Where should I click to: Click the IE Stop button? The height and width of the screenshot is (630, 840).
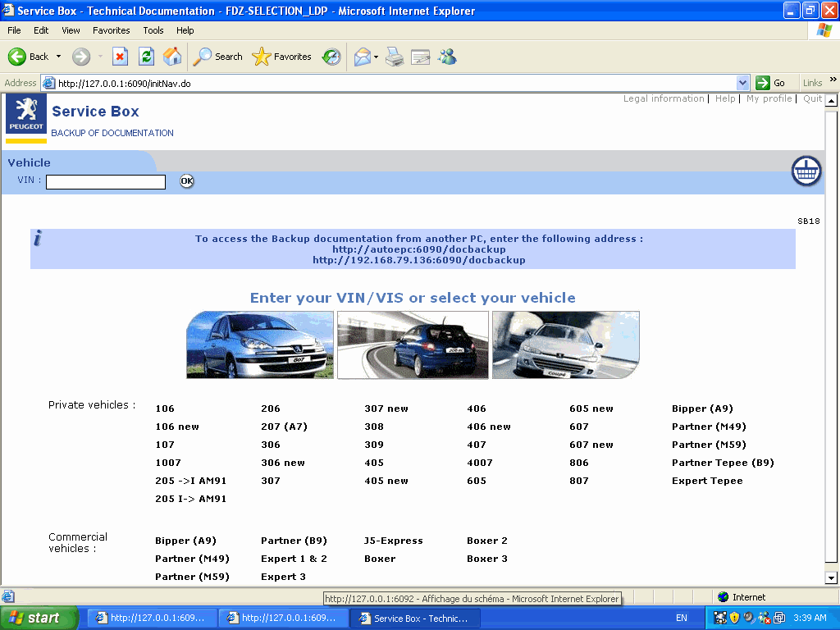point(120,57)
